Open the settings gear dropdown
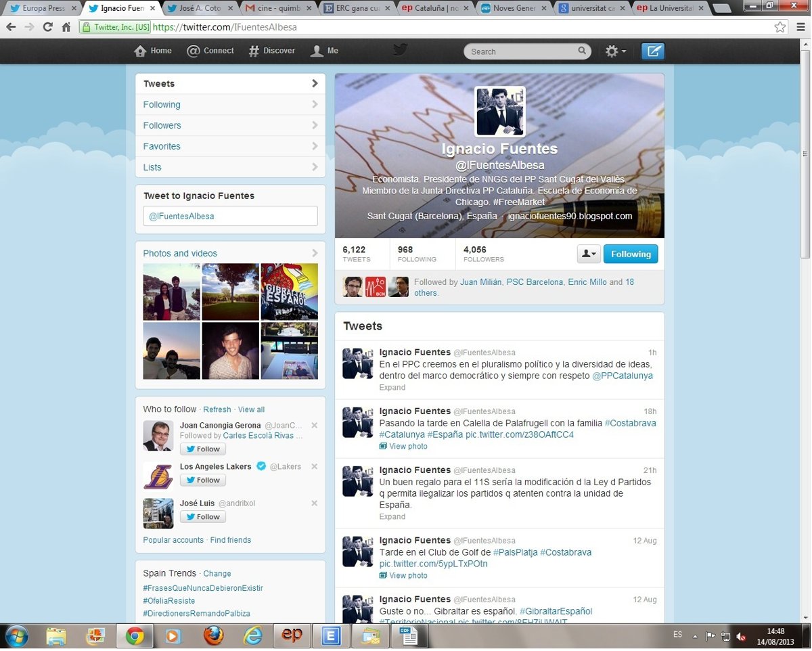Viewport: 812px width, 651px height. tap(614, 51)
